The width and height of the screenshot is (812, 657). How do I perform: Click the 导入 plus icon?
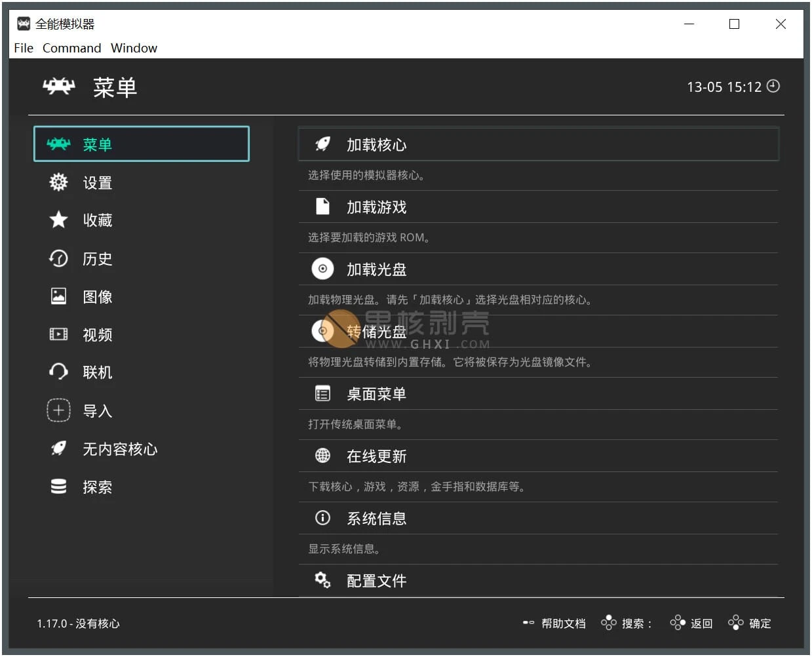58,410
